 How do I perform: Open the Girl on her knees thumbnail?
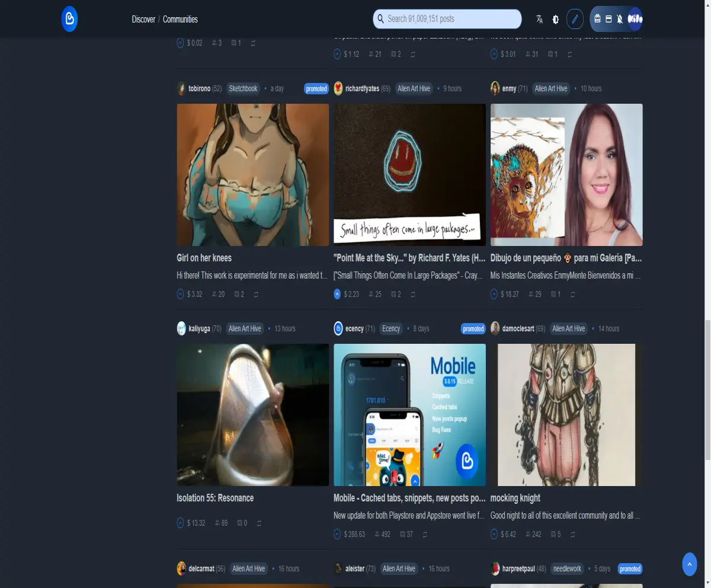(x=252, y=175)
